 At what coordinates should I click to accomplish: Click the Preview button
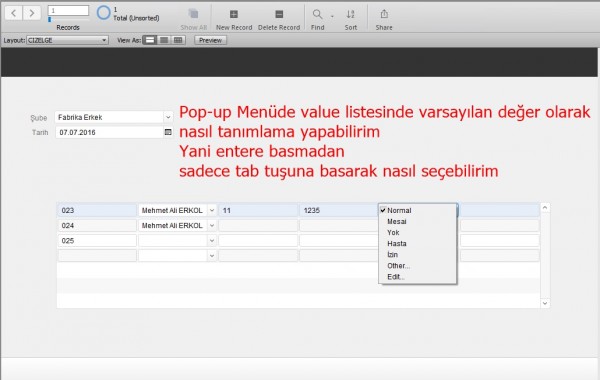[x=210, y=40]
